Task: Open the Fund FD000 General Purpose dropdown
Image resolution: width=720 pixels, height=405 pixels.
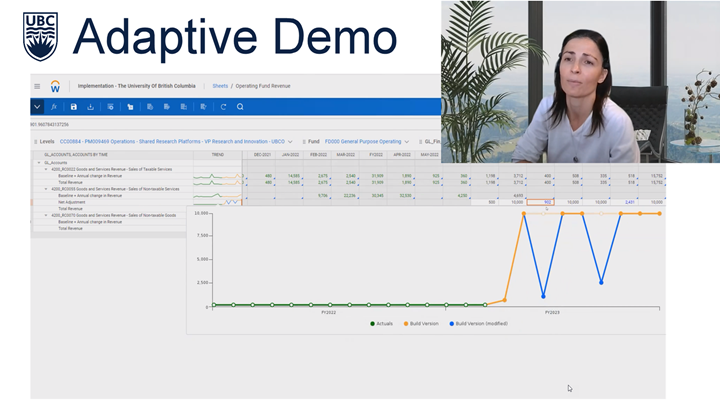Action: coord(406,142)
